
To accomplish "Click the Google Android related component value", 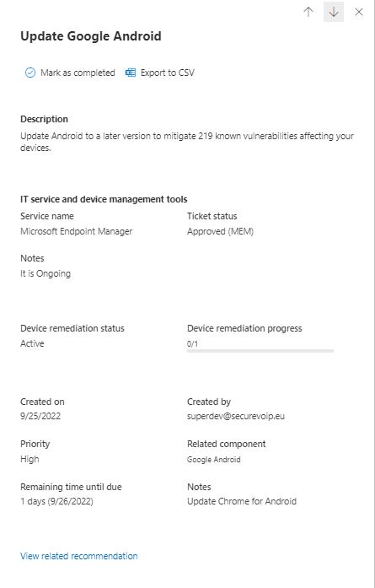I will tap(214, 460).
